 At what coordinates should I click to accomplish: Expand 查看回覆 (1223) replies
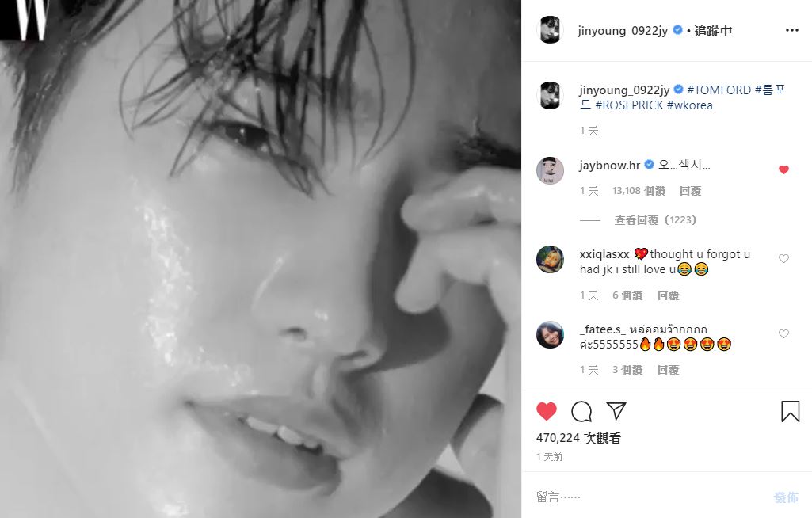click(x=655, y=220)
